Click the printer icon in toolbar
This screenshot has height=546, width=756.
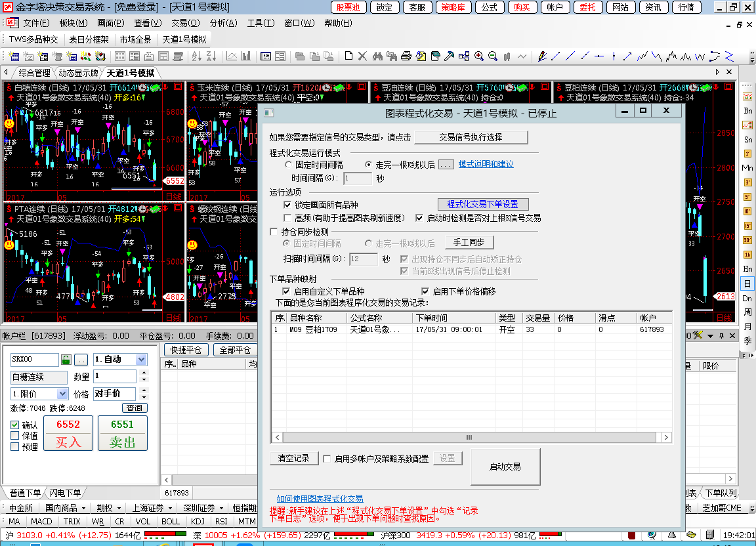[x=406, y=56]
